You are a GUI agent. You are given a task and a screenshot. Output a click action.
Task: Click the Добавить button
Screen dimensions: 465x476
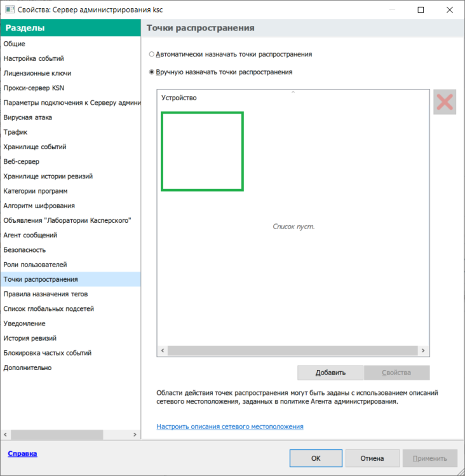pyautogui.click(x=330, y=373)
